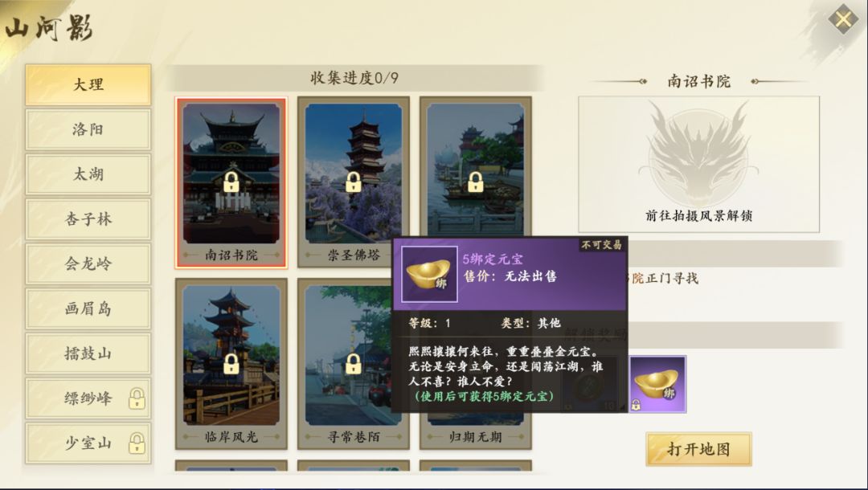Open the 擂鼓山 region tab
868x490 pixels.
[88, 353]
